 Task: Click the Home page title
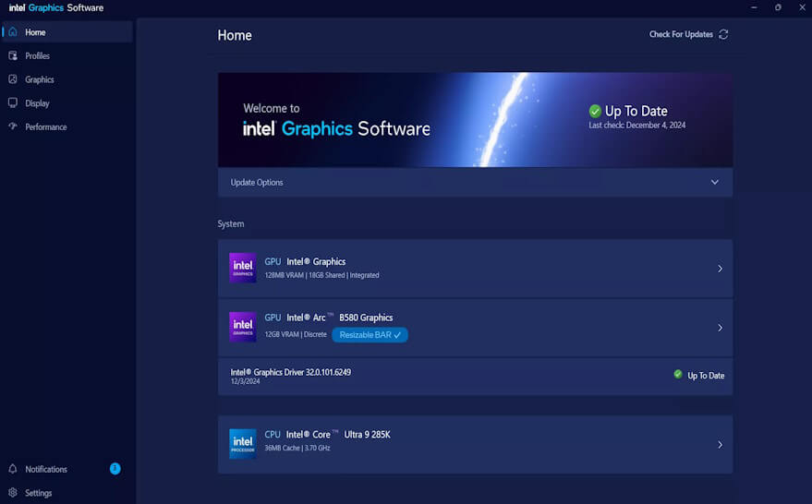tap(235, 35)
